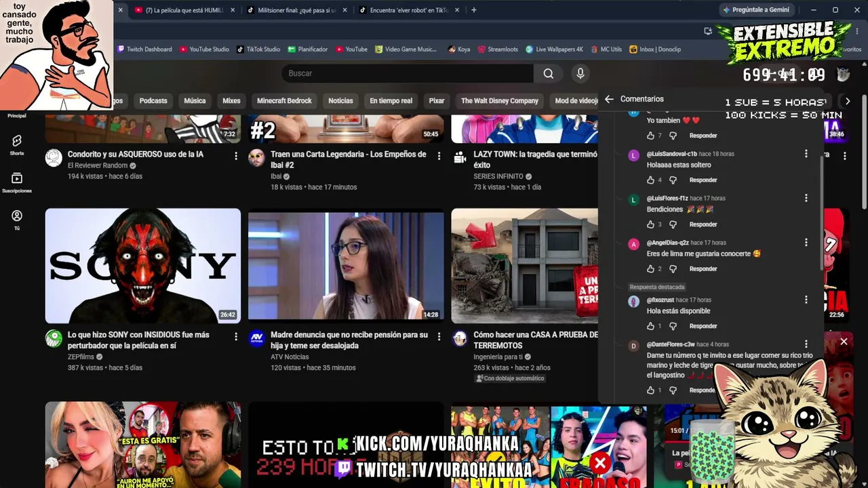The height and width of the screenshot is (488, 868).
Task: Open El Reviewer Random channel avatar
Action: (x=54, y=158)
